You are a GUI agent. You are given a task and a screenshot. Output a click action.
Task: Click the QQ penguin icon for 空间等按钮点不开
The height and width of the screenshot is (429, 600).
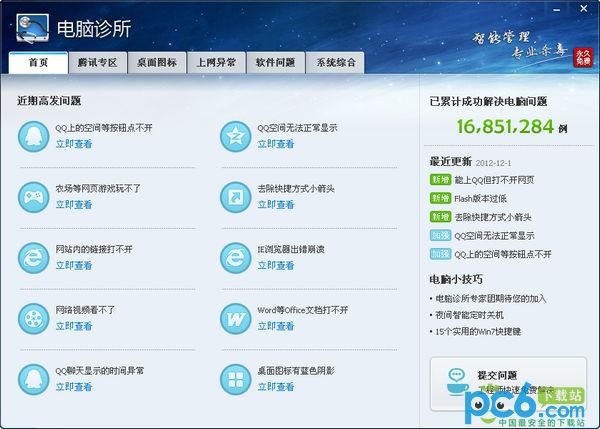34,137
